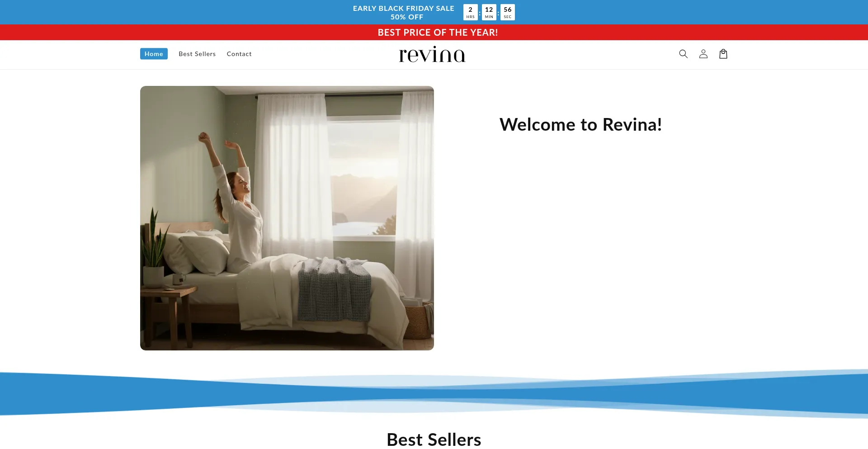Click the Early Black Friday Sale text

tap(403, 8)
